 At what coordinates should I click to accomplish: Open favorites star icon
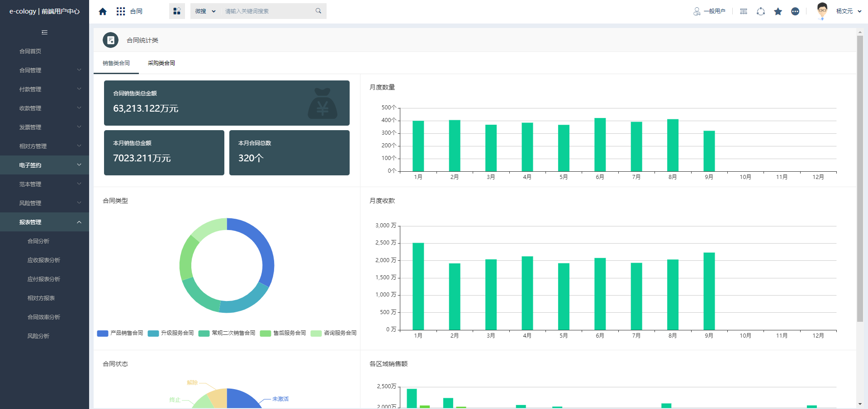click(x=778, y=11)
